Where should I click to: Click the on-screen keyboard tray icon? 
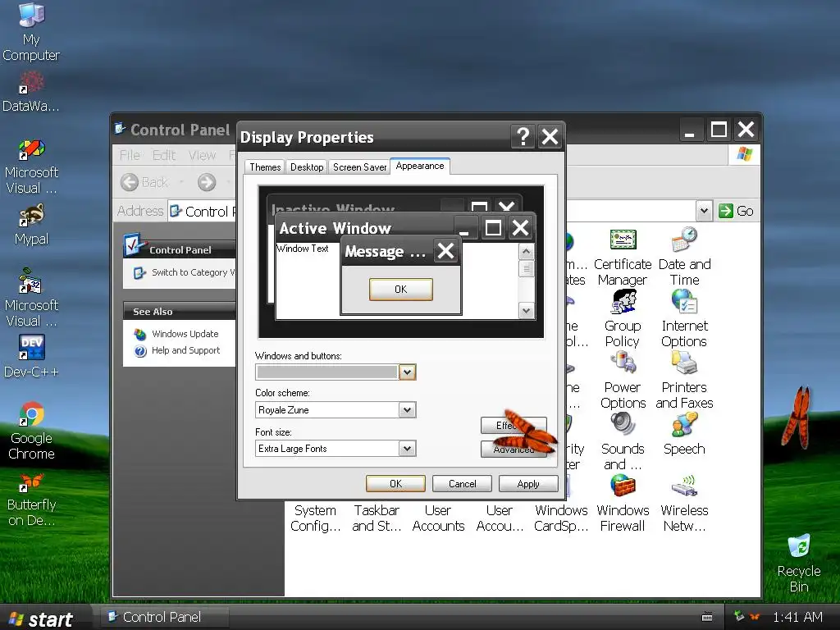point(707,617)
